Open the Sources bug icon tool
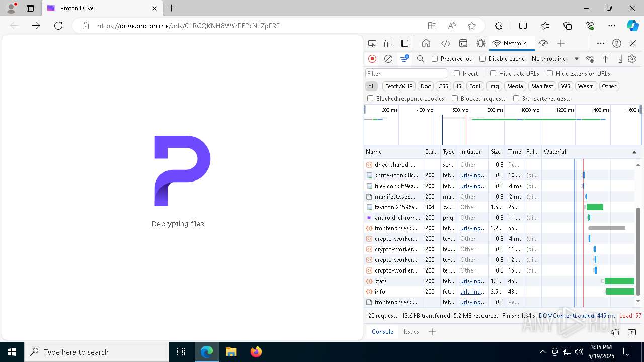Screen dimensions: 644x362 click(x=481, y=43)
